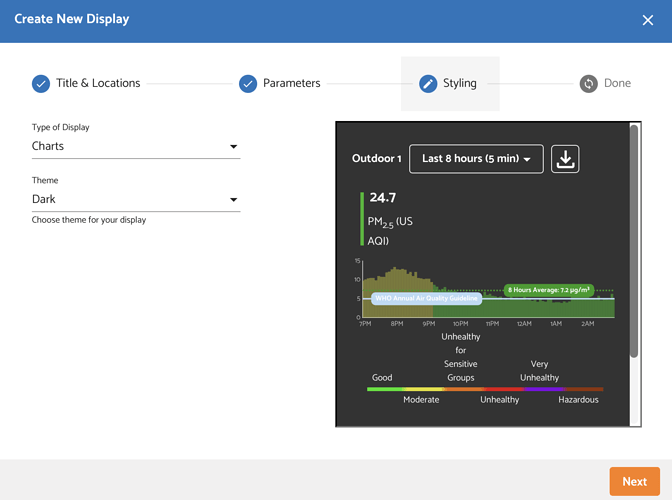672x500 pixels.
Task: Open the Theme dropdown showing Dark
Action: [x=136, y=199]
